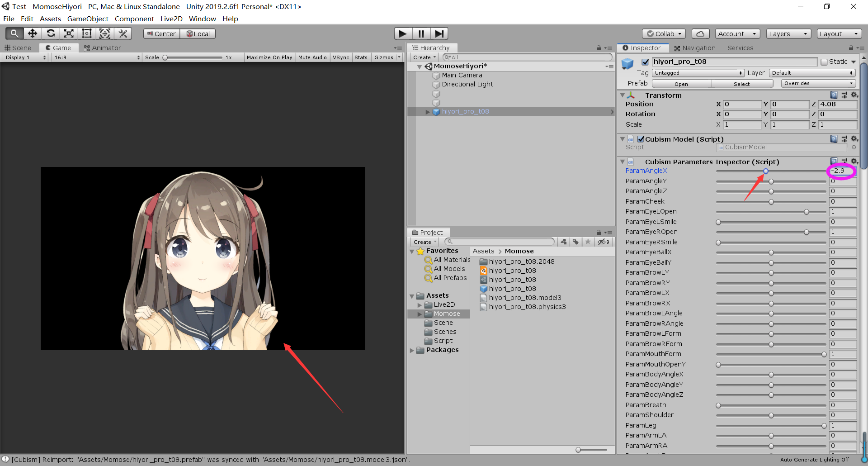Toggle Maximize On Play button
The image size is (868, 466).
pos(269,57)
